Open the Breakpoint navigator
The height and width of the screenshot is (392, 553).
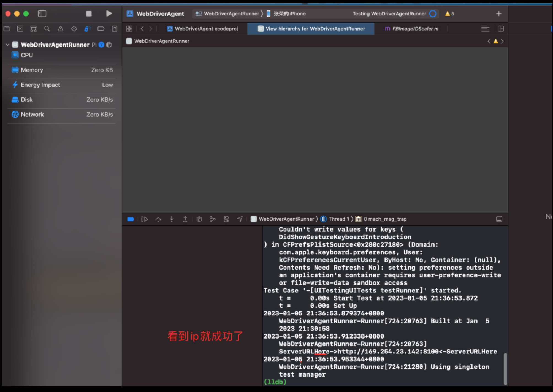pos(101,29)
